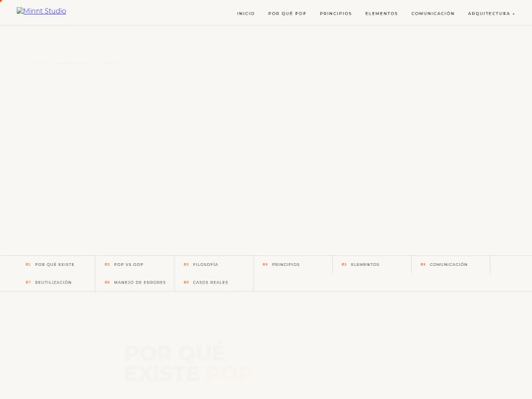Screen dimensions: 532x399
Task: Click the orange 09 number marker
Action: pyautogui.click(x=186, y=283)
